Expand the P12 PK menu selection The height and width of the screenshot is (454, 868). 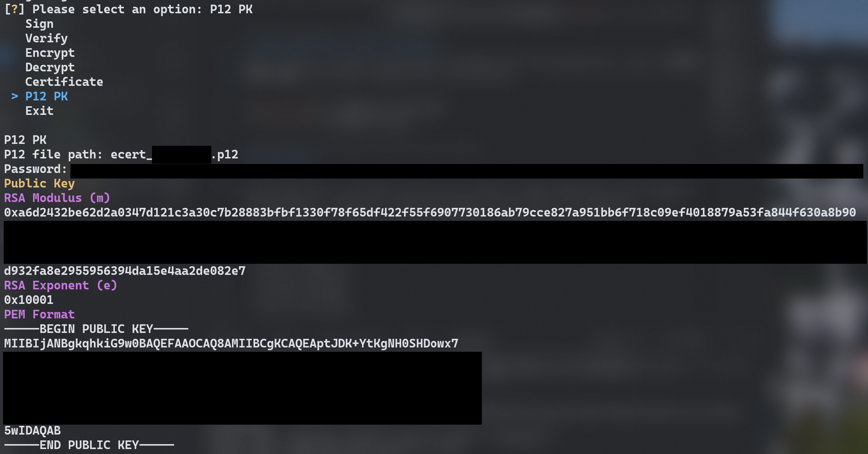pyautogui.click(x=46, y=96)
